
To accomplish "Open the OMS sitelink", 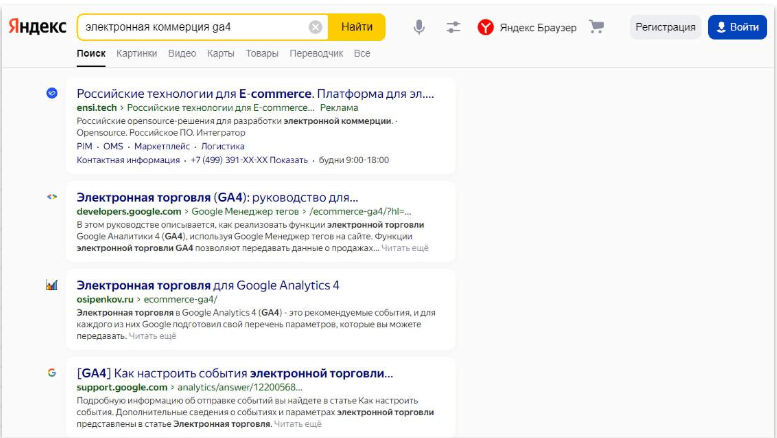I will pos(113,146).
